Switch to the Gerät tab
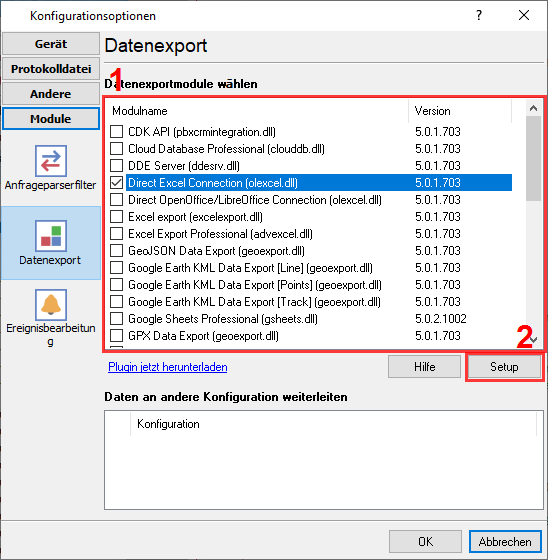Screen dimensions: 548x560 51,44
